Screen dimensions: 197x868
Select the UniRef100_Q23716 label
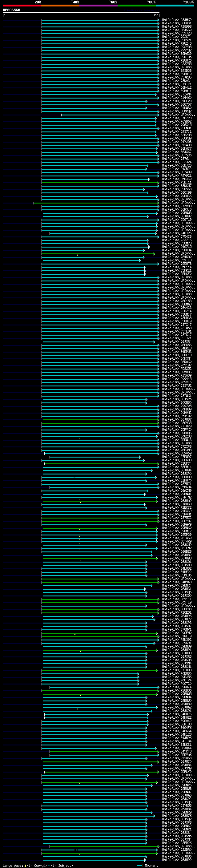(x=177, y=240)
